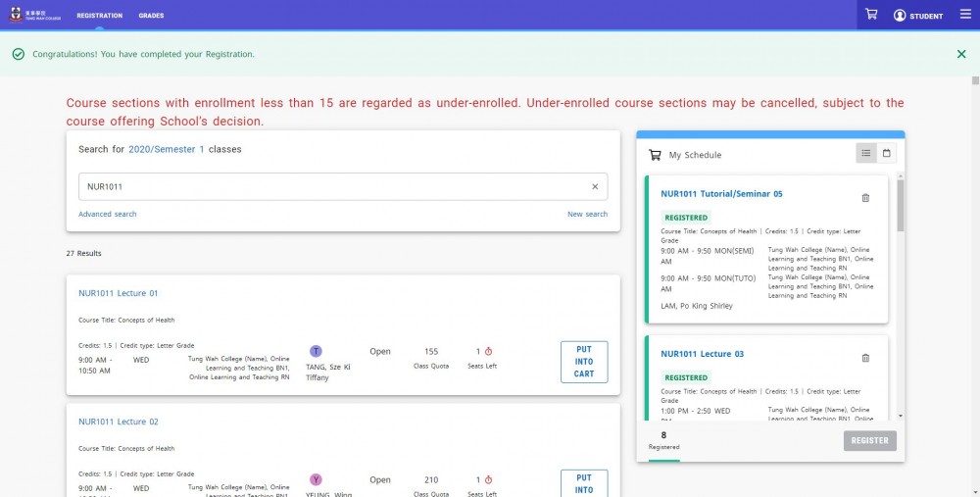Switch My Schedule to calendar view
The image size is (980, 497).
(886, 153)
